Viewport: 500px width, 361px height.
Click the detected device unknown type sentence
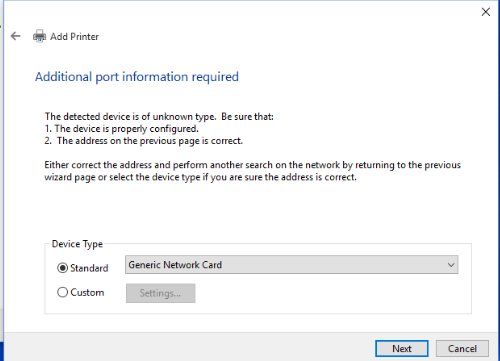[159, 117]
